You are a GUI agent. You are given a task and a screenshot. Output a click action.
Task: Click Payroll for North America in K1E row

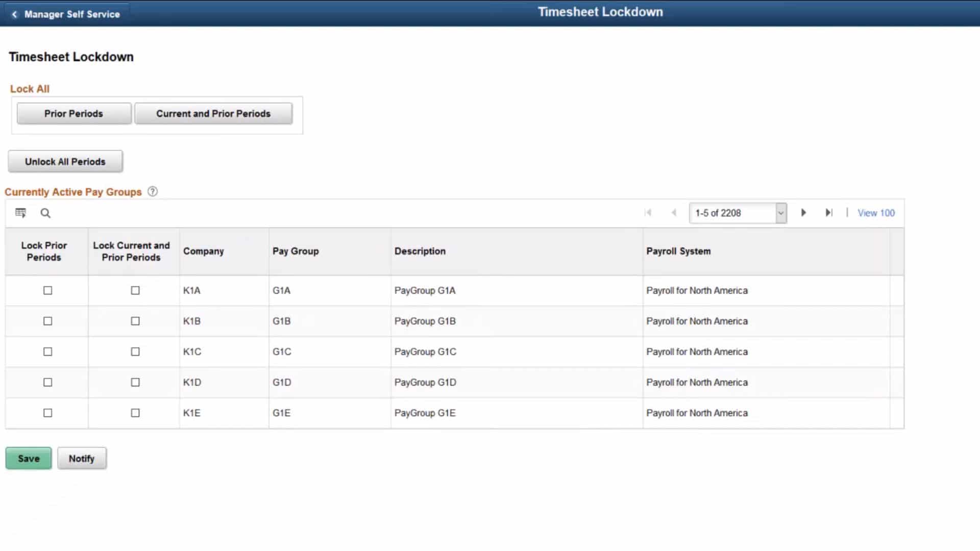click(697, 413)
